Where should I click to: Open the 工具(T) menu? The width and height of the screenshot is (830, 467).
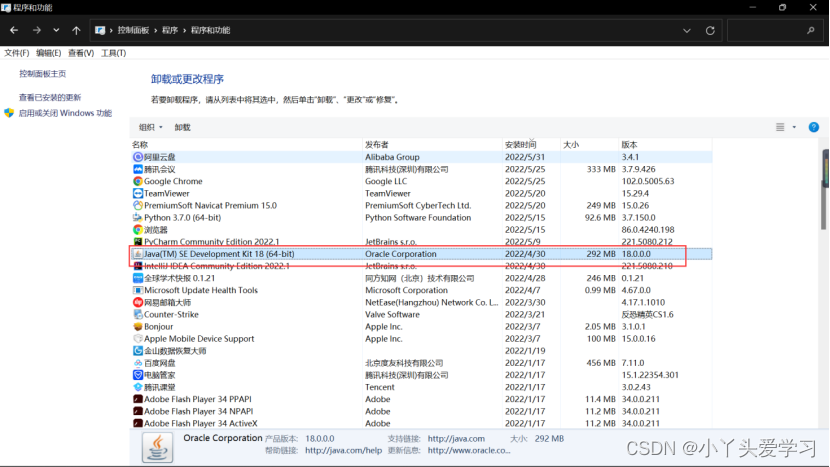(113, 53)
